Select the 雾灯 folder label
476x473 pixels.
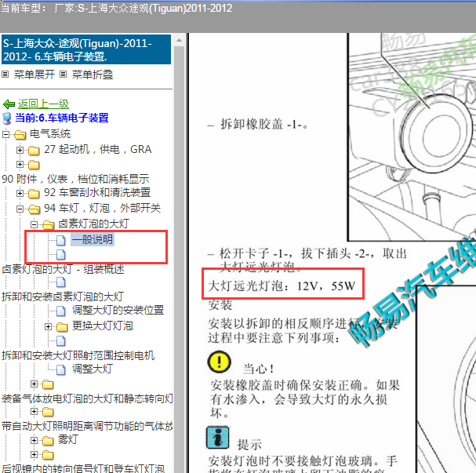[x=68, y=439]
